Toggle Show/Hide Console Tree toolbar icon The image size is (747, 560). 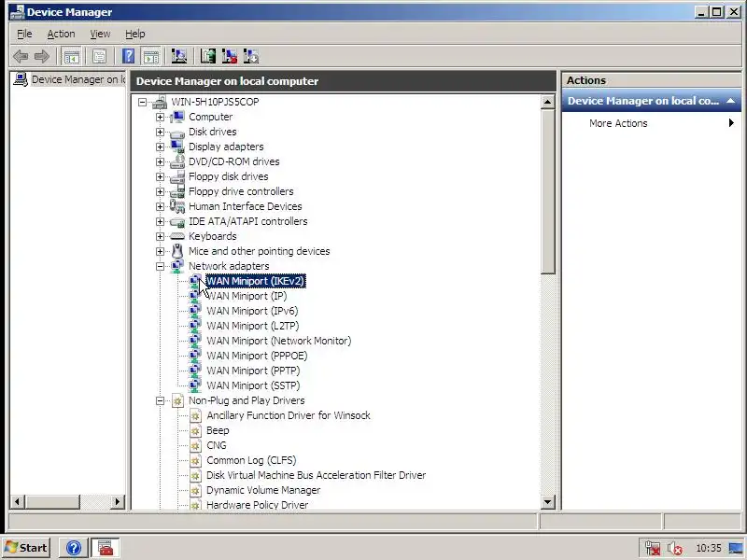pos(72,57)
